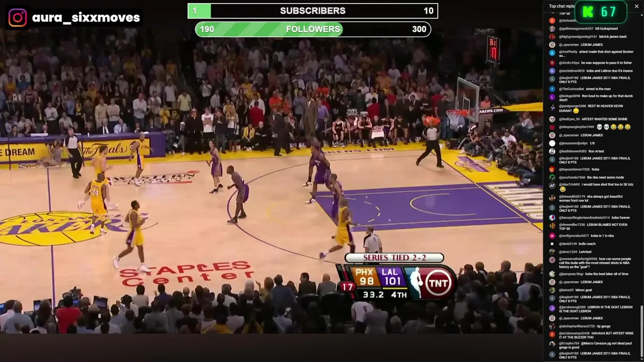Screen dimensions: 644x362
Task: Click @RedEyes_95's avatar
Action: [x=552, y=119]
